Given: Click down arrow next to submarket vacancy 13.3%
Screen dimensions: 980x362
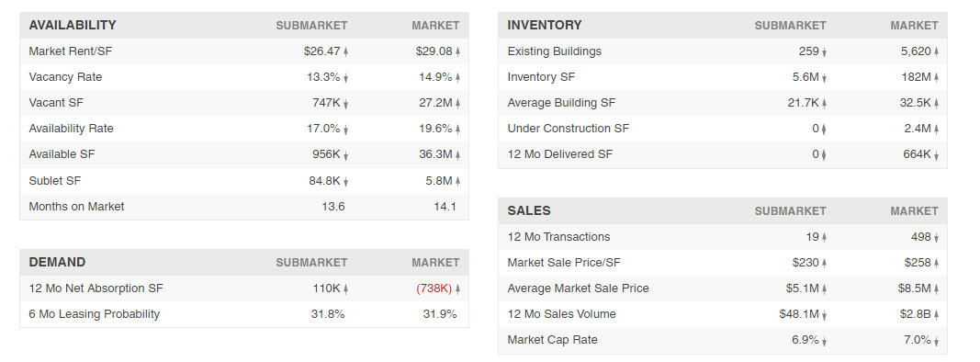Looking at the screenshot, I should coord(345,78).
